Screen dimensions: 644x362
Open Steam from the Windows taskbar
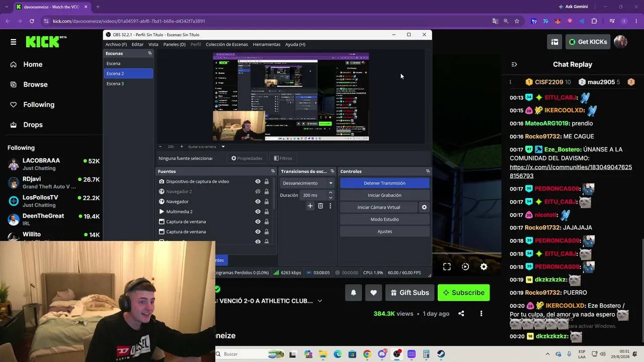click(x=441, y=354)
